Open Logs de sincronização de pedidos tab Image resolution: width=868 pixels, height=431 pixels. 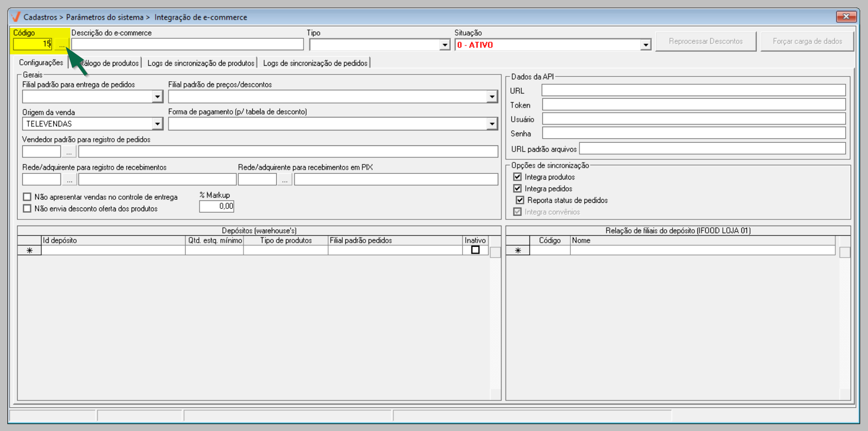[x=315, y=63]
